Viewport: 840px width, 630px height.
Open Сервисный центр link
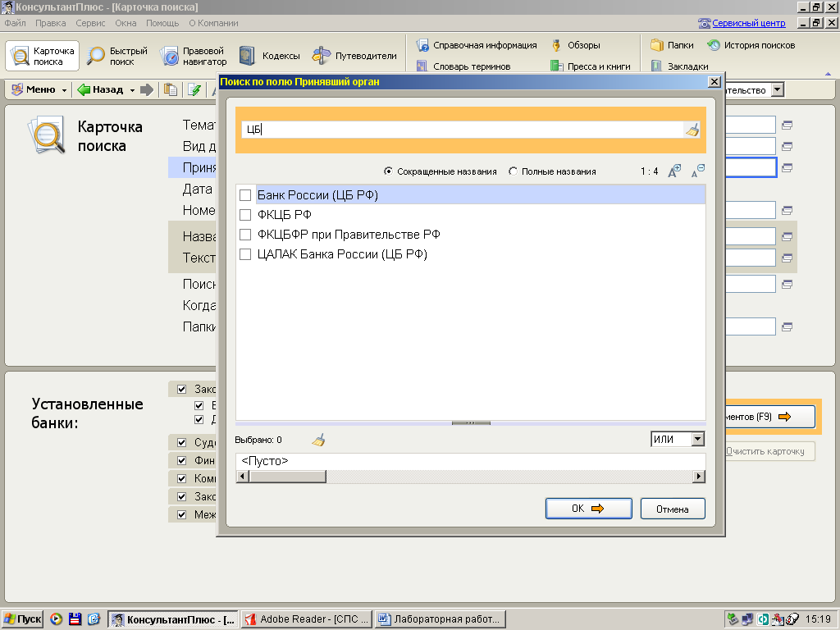pos(748,23)
